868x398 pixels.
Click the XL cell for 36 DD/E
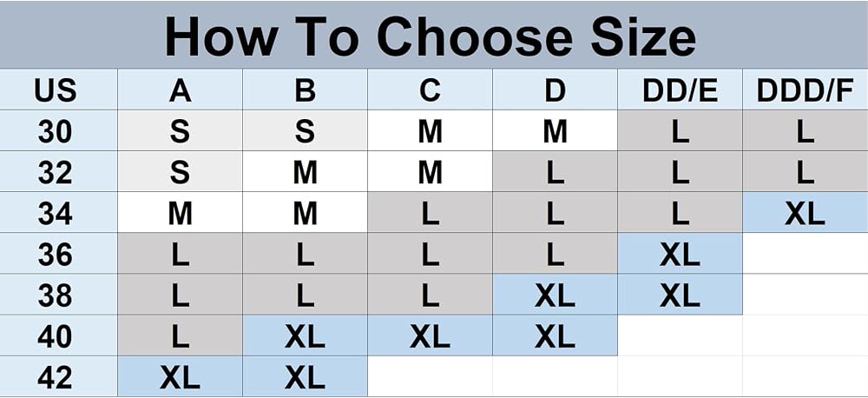click(680, 254)
